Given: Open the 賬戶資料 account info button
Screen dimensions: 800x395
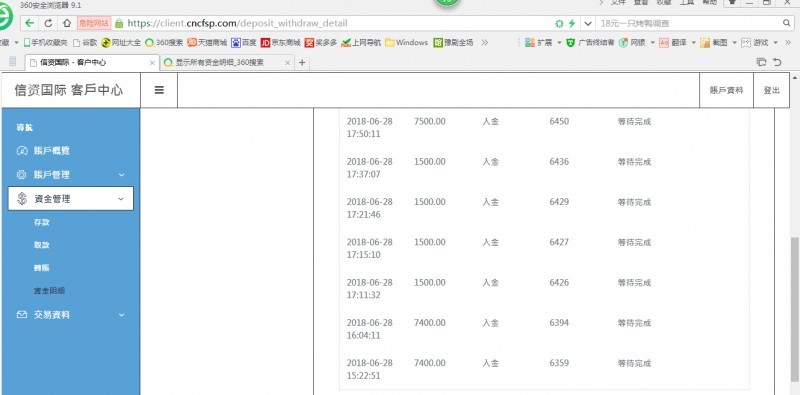Looking at the screenshot, I should click(727, 90).
